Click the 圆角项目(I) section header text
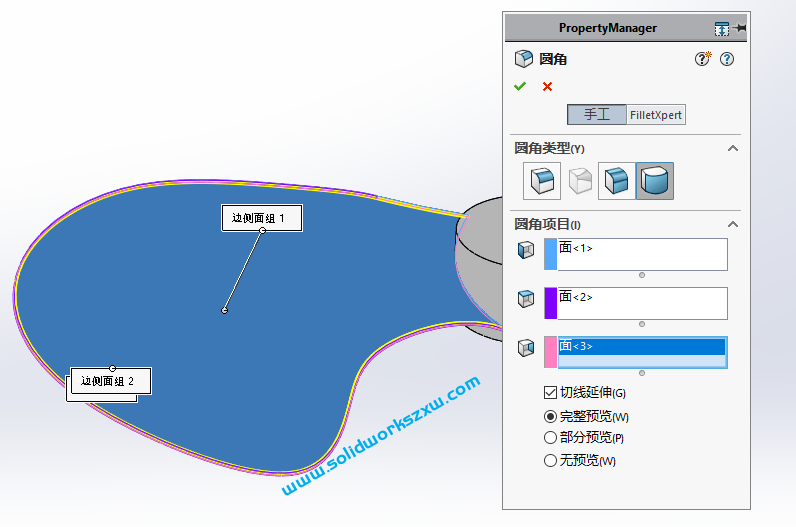Image resolution: width=796 pixels, height=527 pixels. pos(547,224)
